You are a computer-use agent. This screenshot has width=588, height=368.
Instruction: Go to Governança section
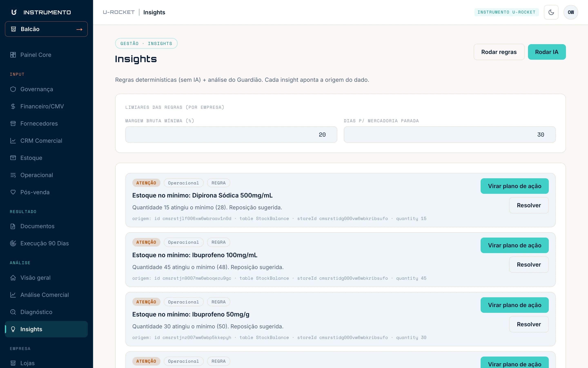[x=46, y=89]
